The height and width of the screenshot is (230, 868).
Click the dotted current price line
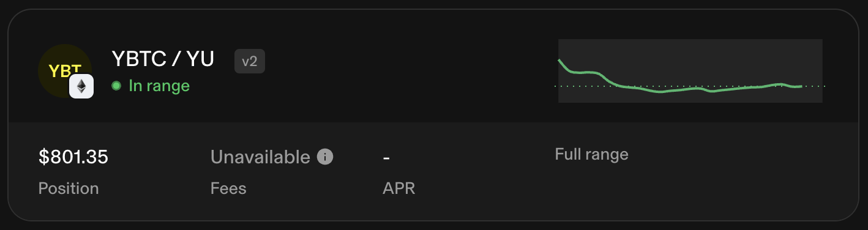coord(690,86)
